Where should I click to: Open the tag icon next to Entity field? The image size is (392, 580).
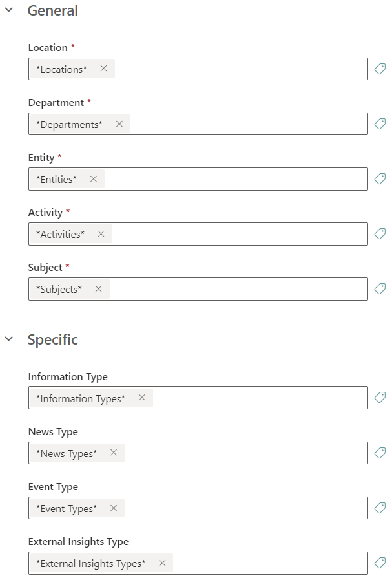pos(380,178)
